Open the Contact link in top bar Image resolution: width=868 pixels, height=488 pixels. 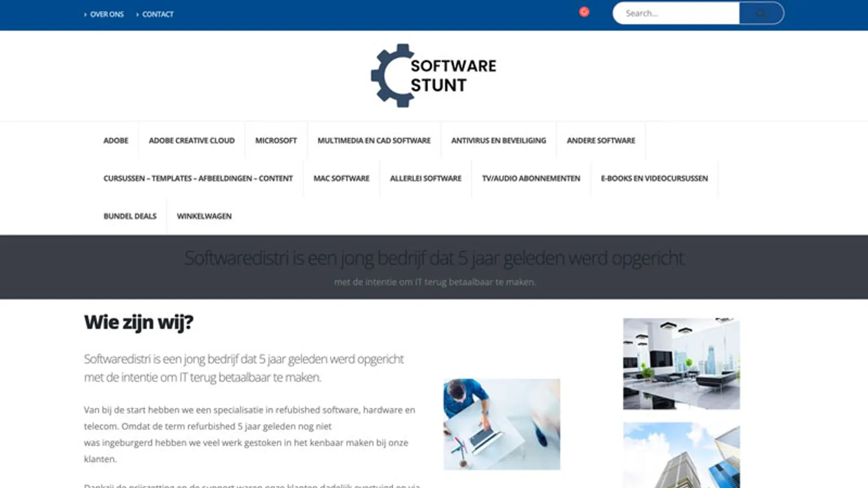(x=157, y=14)
